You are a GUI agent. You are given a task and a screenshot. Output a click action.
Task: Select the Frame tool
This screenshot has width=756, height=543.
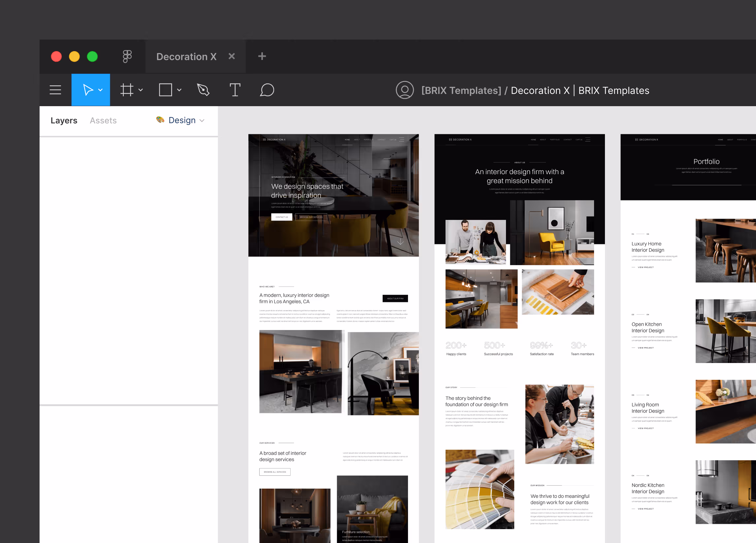[x=127, y=90]
